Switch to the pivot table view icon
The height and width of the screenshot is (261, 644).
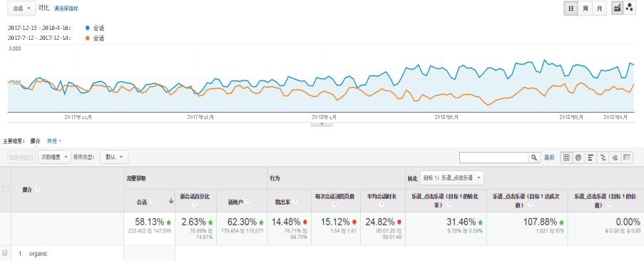[x=626, y=157]
